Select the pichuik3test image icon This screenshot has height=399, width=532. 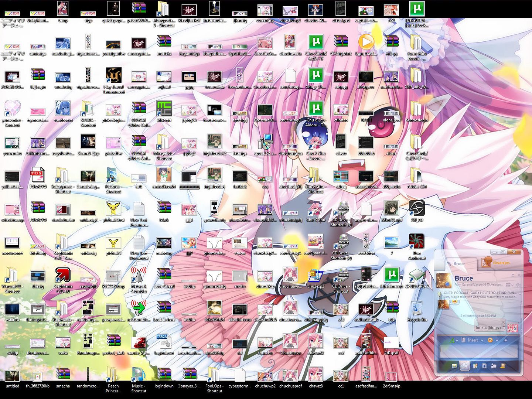pyautogui.click(x=113, y=208)
